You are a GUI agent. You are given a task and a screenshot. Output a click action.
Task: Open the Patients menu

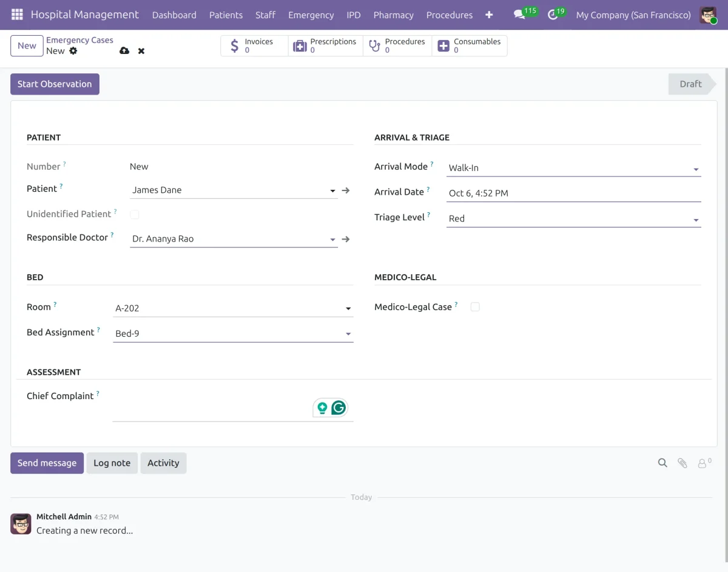[226, 15]
